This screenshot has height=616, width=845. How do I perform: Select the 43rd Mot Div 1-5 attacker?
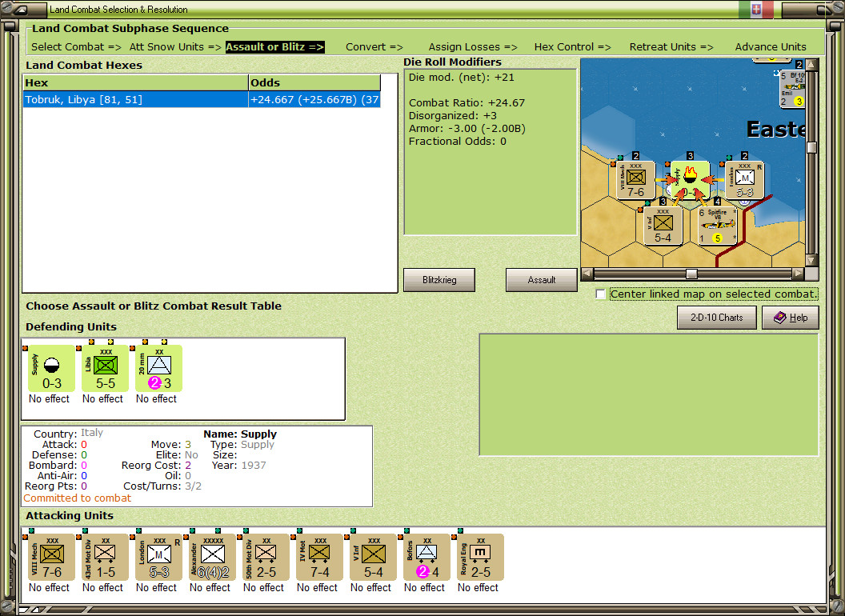click(105, 558)
